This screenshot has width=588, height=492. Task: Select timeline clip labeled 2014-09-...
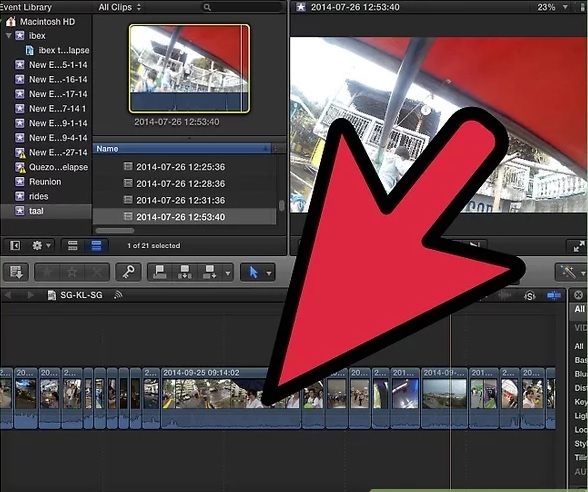[x=445, y=398]
